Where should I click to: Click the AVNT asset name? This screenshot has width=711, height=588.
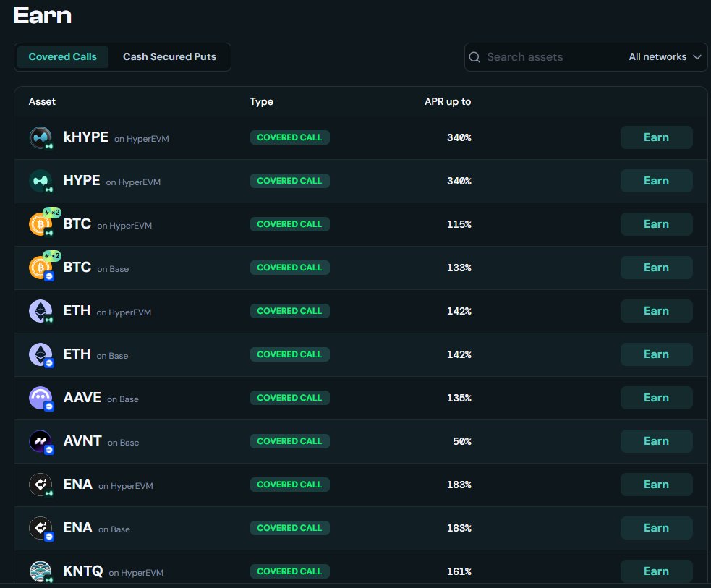point(82,440)
